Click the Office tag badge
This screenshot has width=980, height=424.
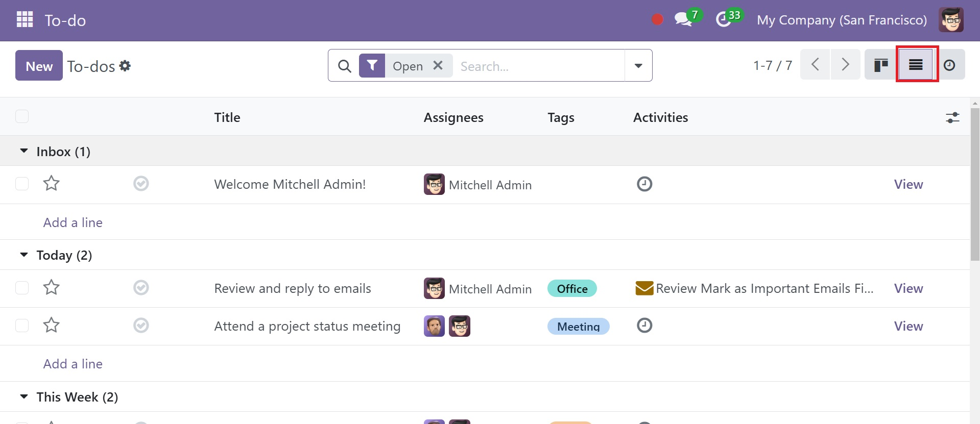[572, 289]
